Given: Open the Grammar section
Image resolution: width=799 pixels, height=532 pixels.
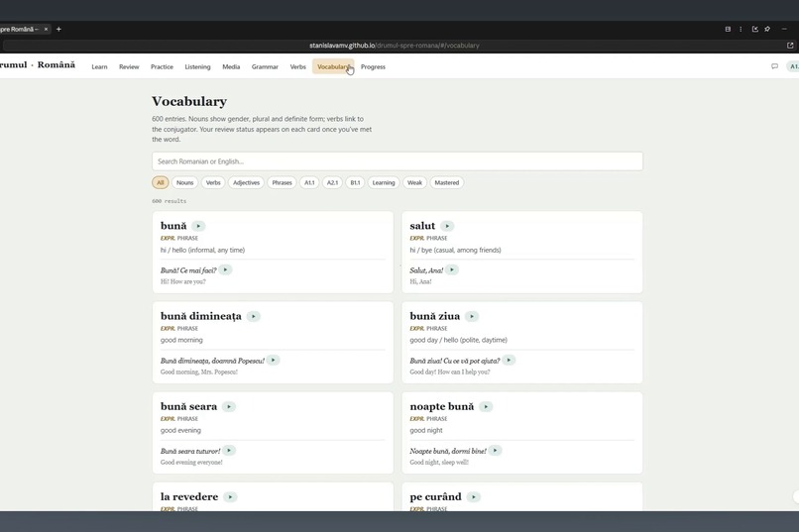Looking at the screenshot, I should 265,66.
